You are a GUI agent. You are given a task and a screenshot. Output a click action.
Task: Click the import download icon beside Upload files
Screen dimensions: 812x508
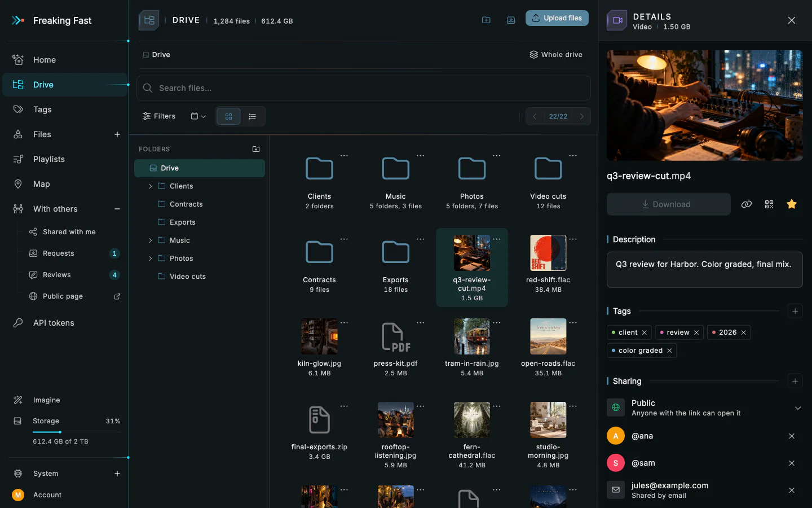click(x=511, y=20)
